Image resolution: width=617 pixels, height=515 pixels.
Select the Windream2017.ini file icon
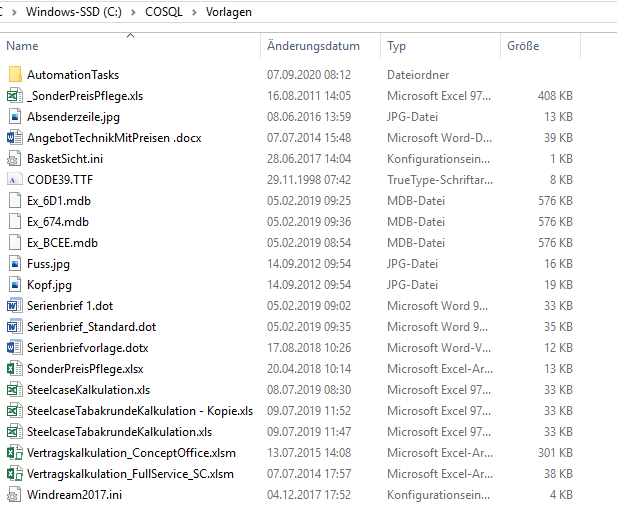point(14,495)
